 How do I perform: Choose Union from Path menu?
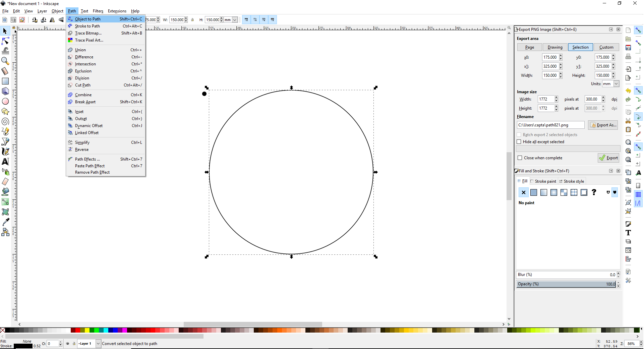[106, 50]
